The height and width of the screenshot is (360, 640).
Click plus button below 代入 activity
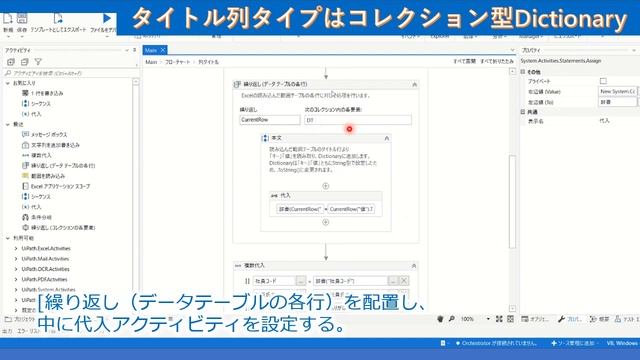(325, 222)
